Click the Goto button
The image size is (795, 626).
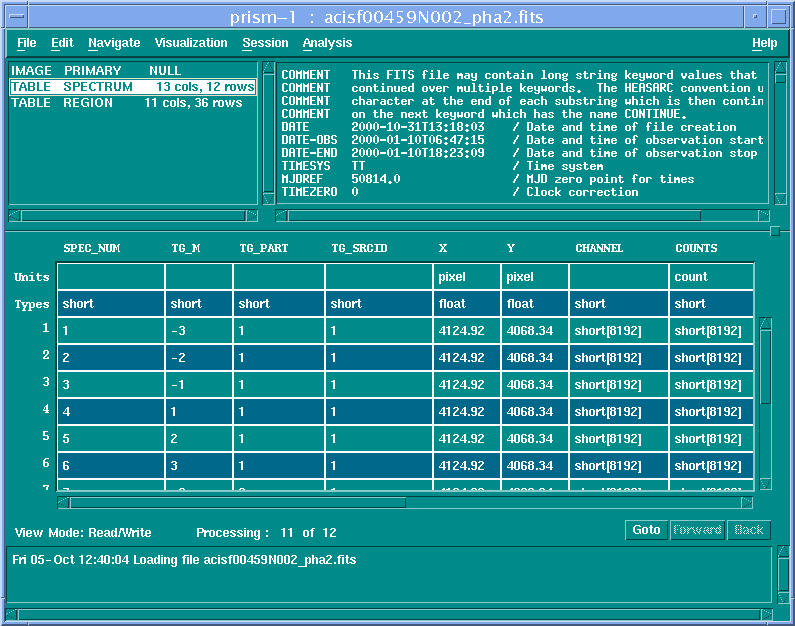click(646, 530)
